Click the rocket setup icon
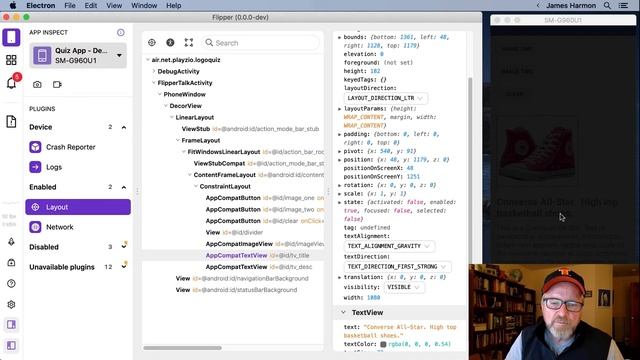 11,242
